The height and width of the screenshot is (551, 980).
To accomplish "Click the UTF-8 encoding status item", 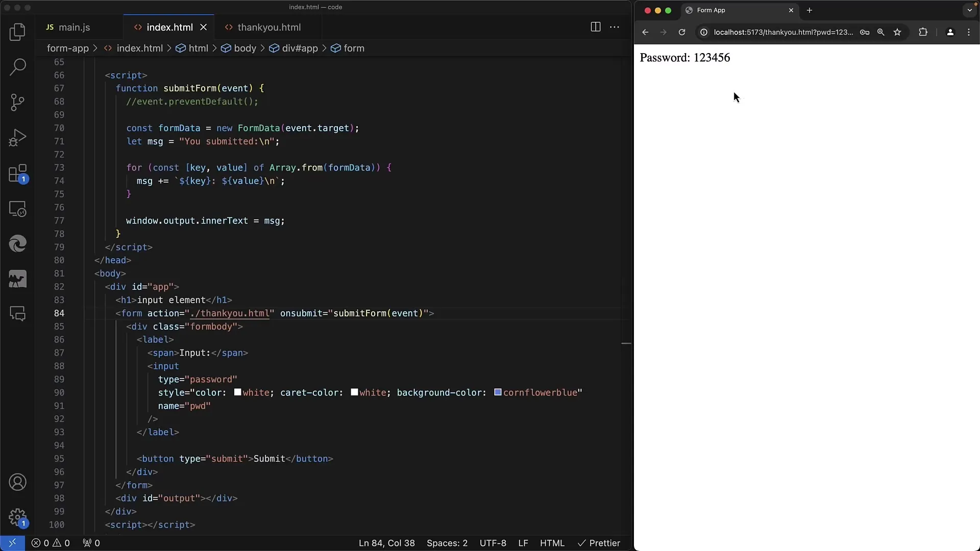I will click(493, 543).
